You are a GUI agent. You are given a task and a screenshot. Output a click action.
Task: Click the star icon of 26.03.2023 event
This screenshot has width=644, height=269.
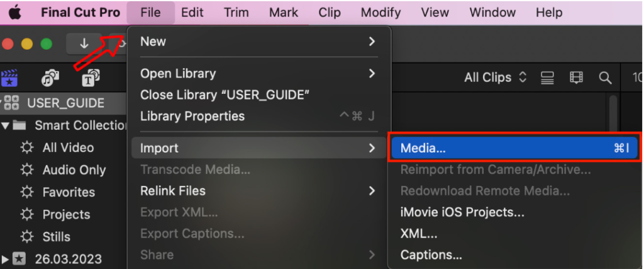tap(19, 259)
